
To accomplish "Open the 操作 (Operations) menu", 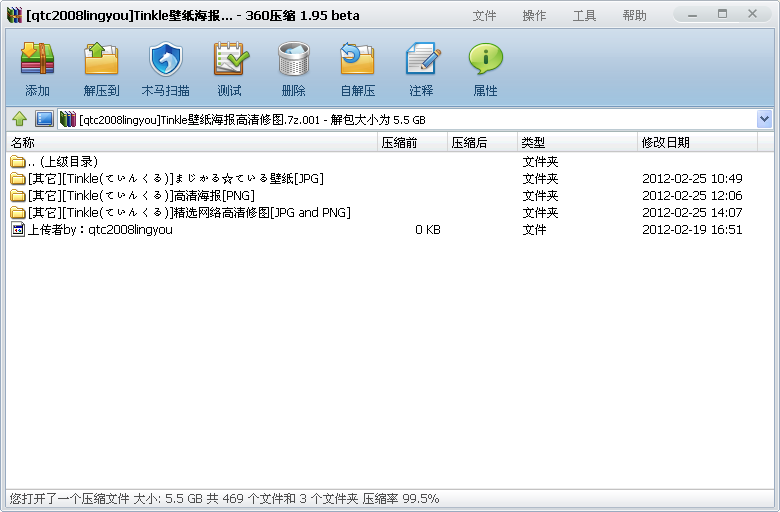I will point(534,16).
